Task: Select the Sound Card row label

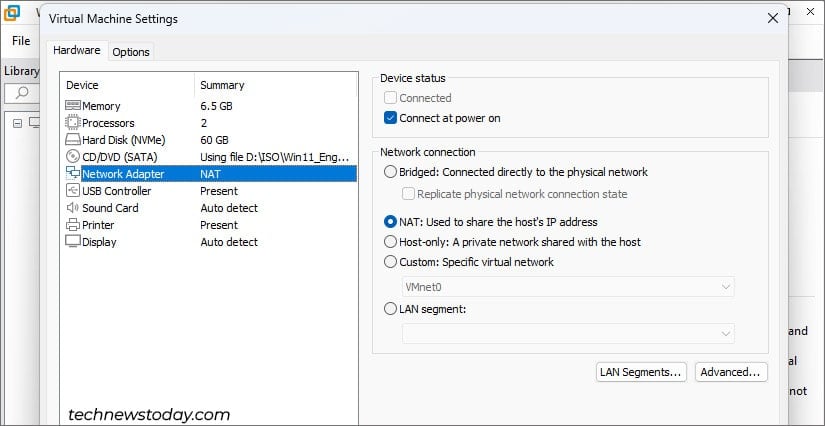Action: 110,208
